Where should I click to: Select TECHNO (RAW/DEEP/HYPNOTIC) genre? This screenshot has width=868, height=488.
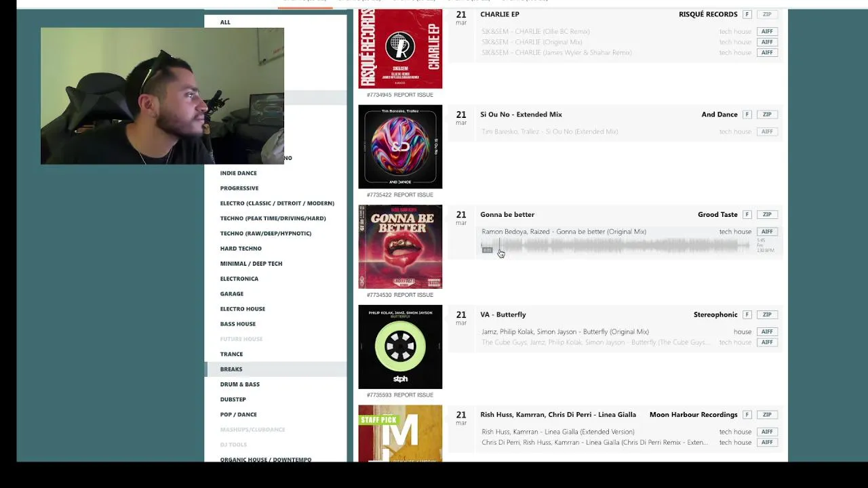click(265, 233)
